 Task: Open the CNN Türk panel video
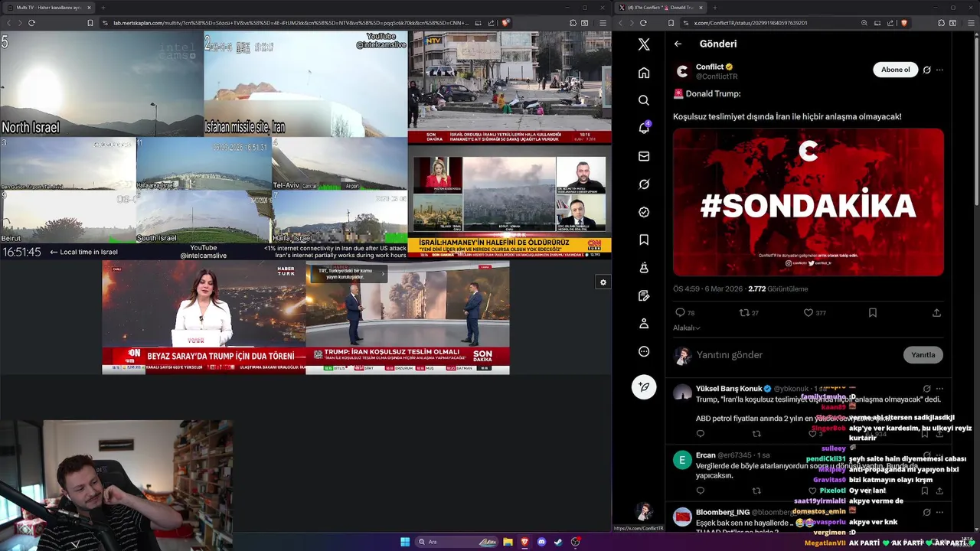[x=509, y=203]
